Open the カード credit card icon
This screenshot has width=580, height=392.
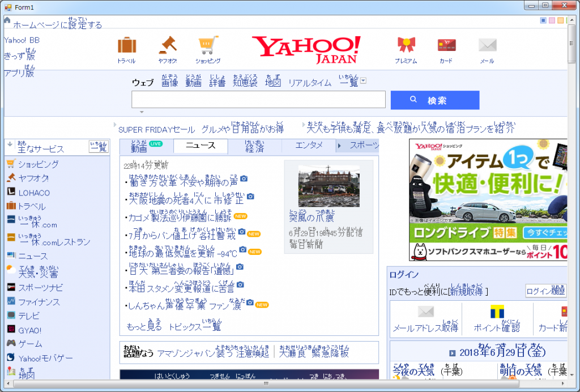446,45
